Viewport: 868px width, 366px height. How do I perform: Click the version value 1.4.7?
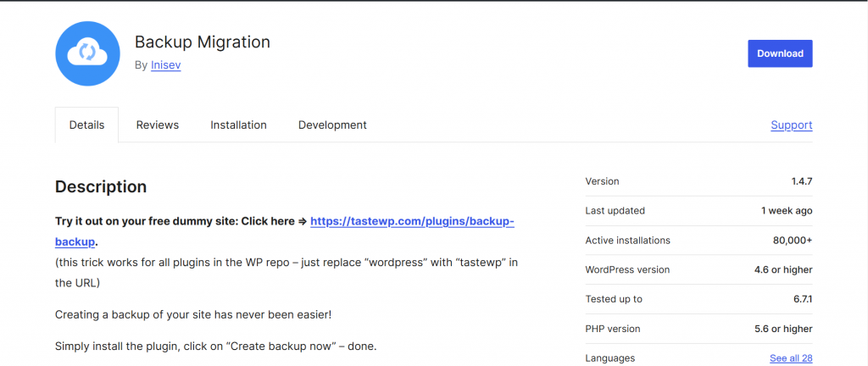coord(802,181)
